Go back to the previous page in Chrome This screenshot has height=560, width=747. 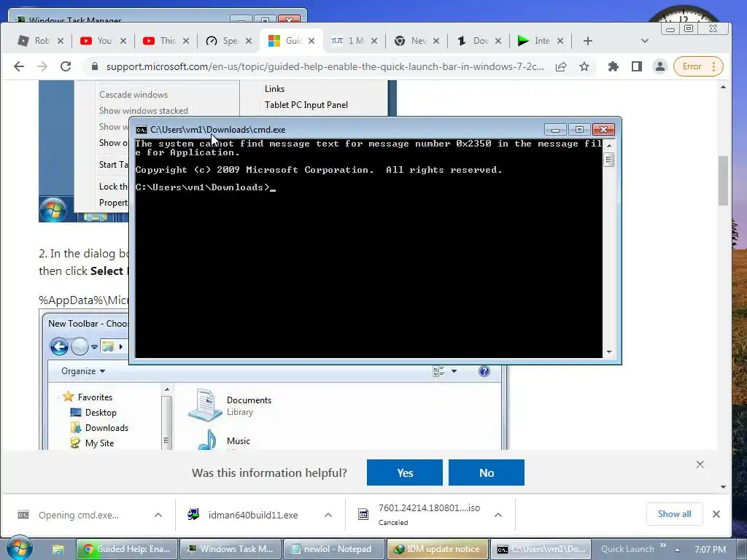[x=19, y=66]
